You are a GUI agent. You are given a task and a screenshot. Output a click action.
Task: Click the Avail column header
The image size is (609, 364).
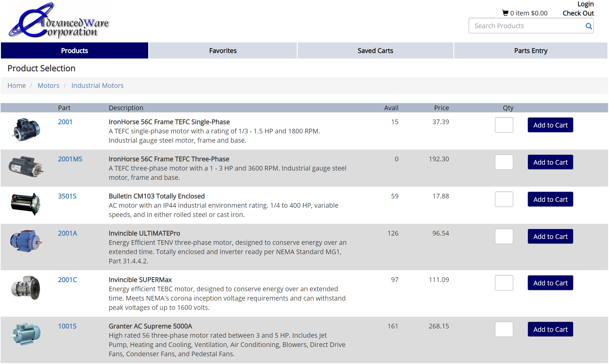coord(391,108)
